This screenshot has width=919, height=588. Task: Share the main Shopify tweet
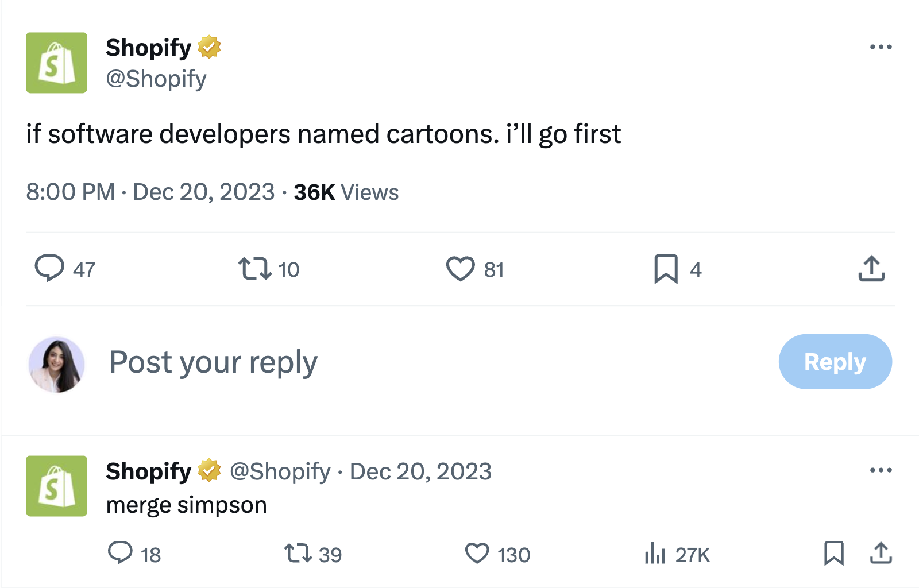pos(871,268)
